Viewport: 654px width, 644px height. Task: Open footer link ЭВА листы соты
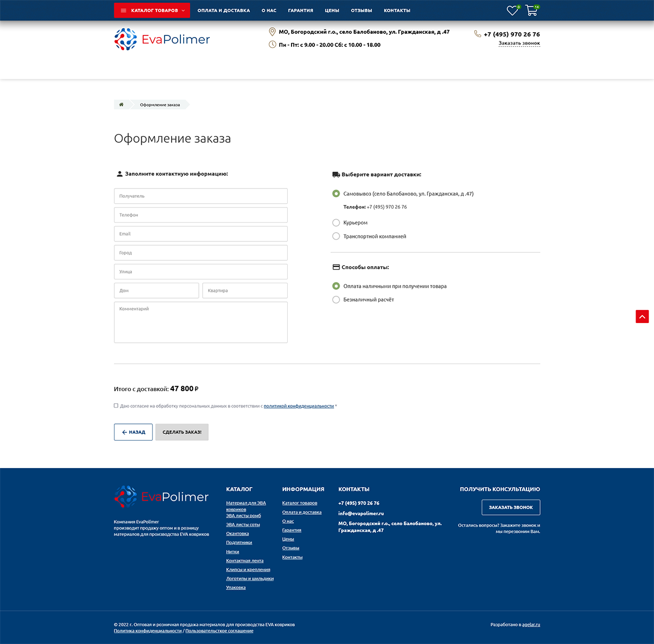pyautogui.click(x=243, y=525)
